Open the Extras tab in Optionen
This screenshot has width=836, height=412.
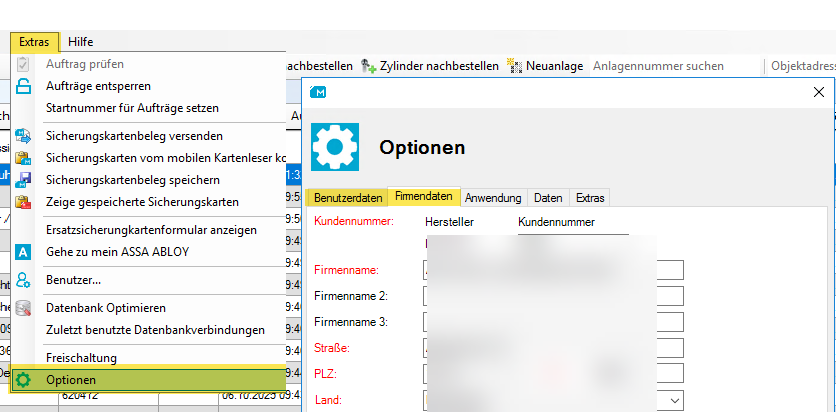click(x=590, y=197)
